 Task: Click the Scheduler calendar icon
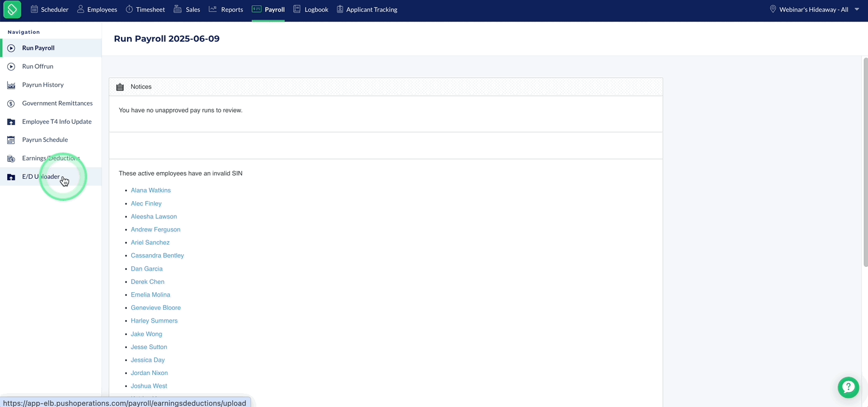pyautogui.click(x=34, y=10)
